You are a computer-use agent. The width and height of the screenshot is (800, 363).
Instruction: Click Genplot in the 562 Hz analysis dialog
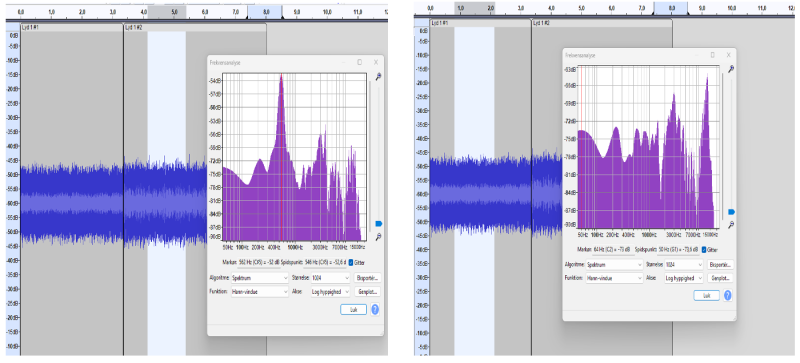pyautogui.click(x=367, y=292)
